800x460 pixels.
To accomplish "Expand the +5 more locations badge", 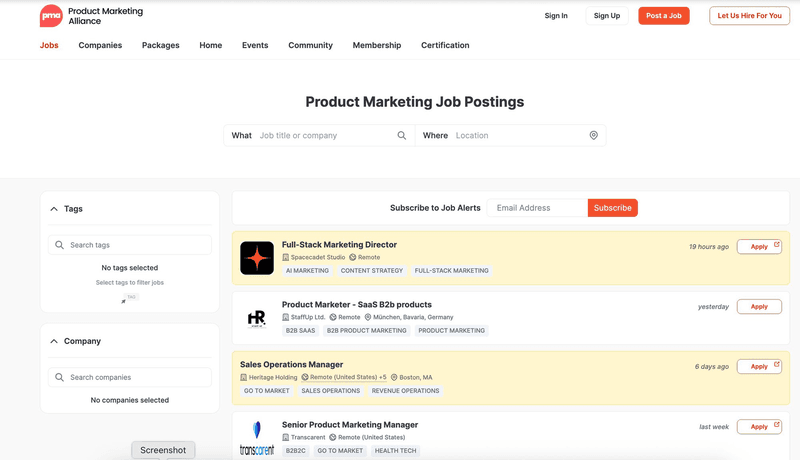I will click(x=382, y=377).
